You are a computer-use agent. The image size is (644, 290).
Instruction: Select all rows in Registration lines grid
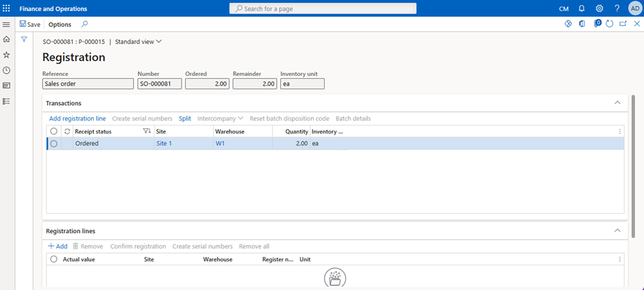coord(53,259)
